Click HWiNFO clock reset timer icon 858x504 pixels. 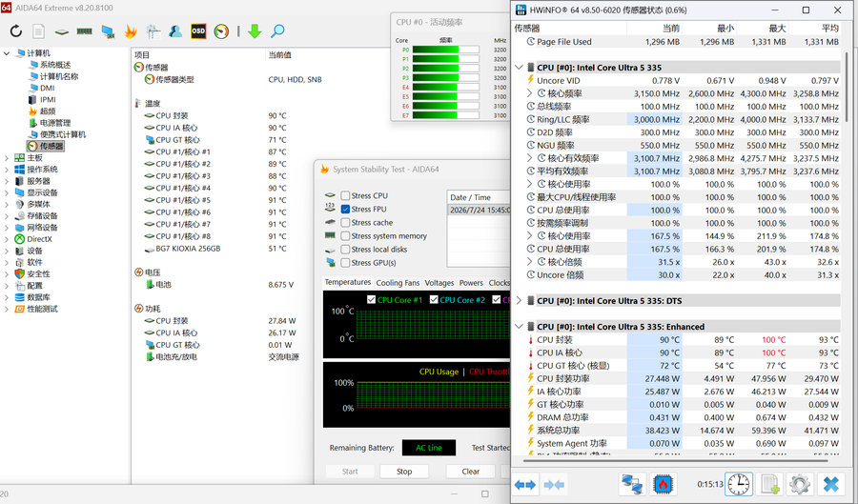pyautogui.click(x=739, y=484)
